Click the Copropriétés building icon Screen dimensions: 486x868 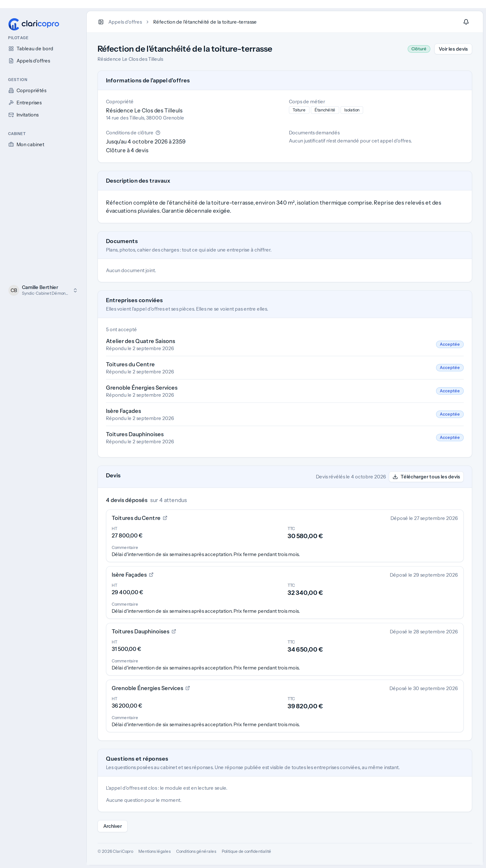[11, 90]
